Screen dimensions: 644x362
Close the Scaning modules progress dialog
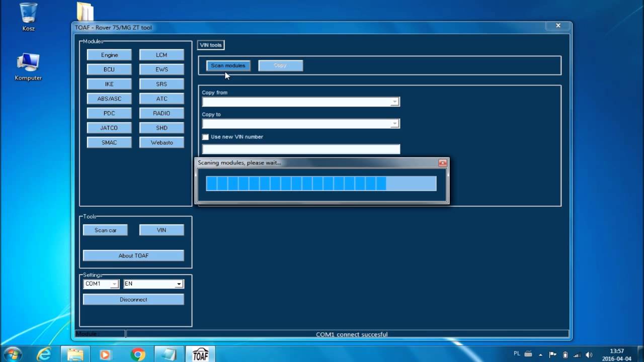[442, 163]
